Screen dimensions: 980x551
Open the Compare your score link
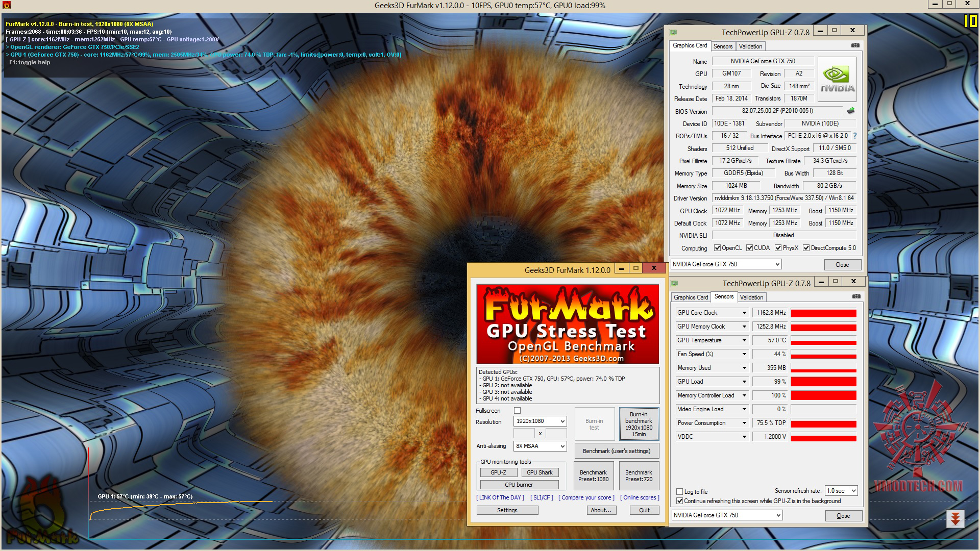point(586,497)
